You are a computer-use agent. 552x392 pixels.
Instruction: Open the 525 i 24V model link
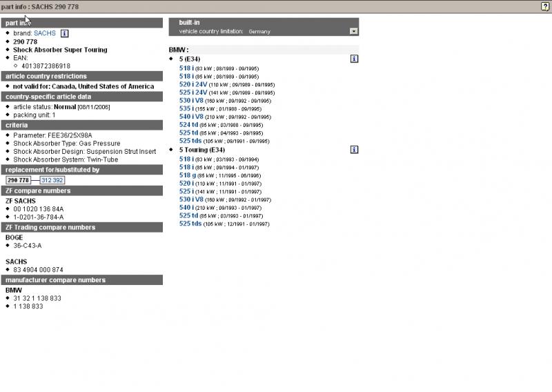point(193,92)
